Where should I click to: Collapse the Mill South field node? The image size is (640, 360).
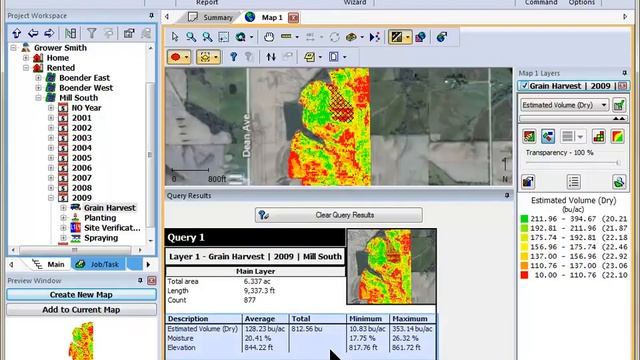point(38,98)
